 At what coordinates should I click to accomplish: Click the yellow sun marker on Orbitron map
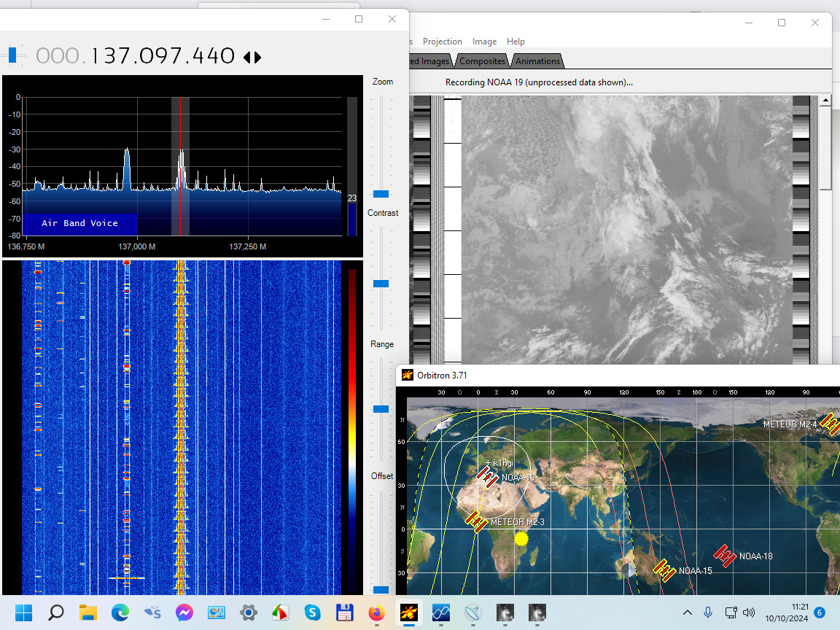click(x=521, y=538)
